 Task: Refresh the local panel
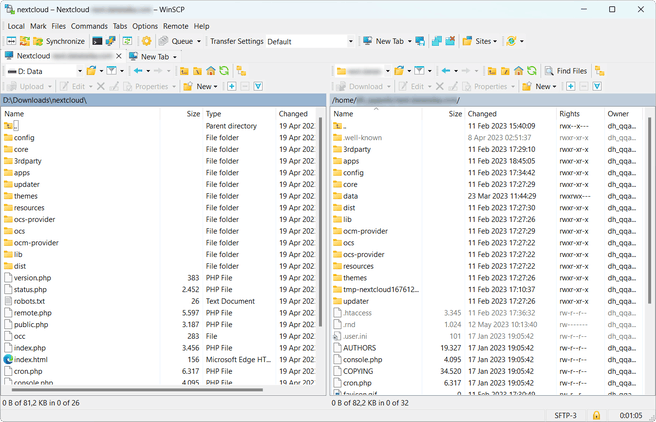pos(224,71)
